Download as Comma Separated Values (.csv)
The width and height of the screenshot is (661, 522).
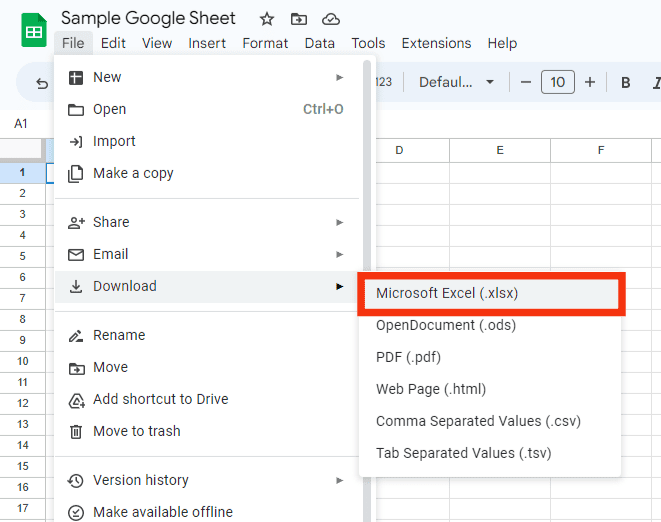(x=490, y=421)
